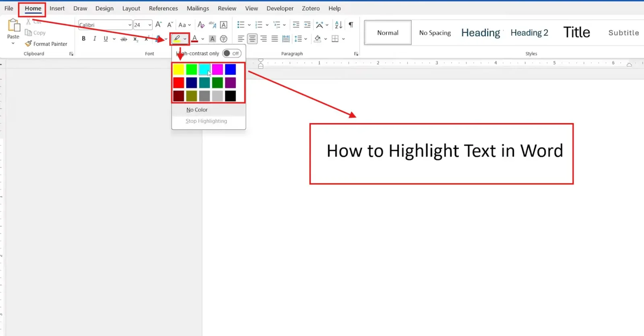This screenshot has width=644, height=336.
Task: Expand the Paste options arrow
Action: click(13, 43)
